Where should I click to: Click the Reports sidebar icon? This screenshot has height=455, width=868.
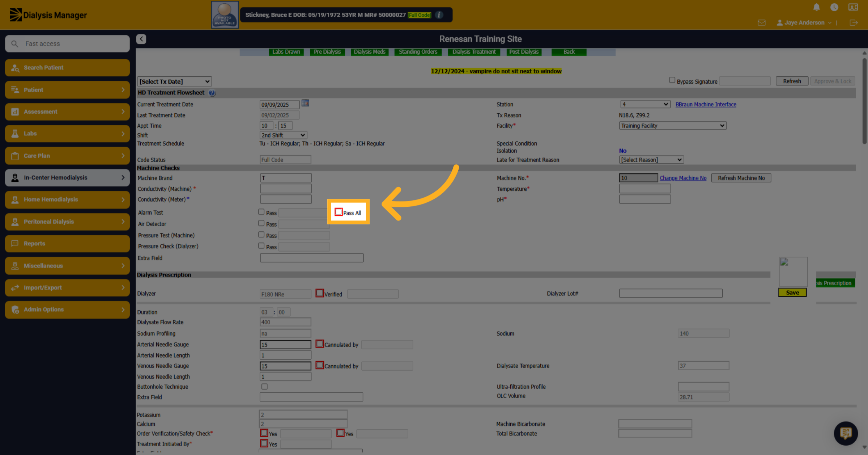tap(15, 244)
